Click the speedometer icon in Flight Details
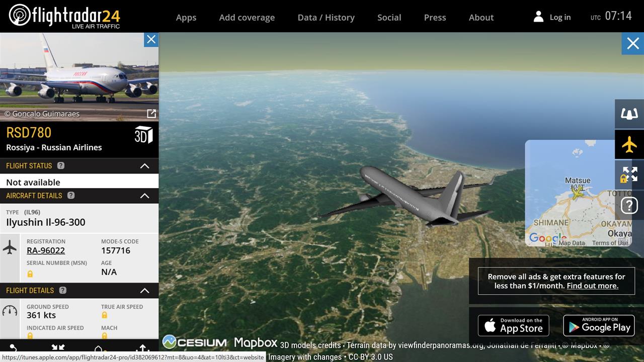This screenshot has width=644, height=362. (10, 311)
